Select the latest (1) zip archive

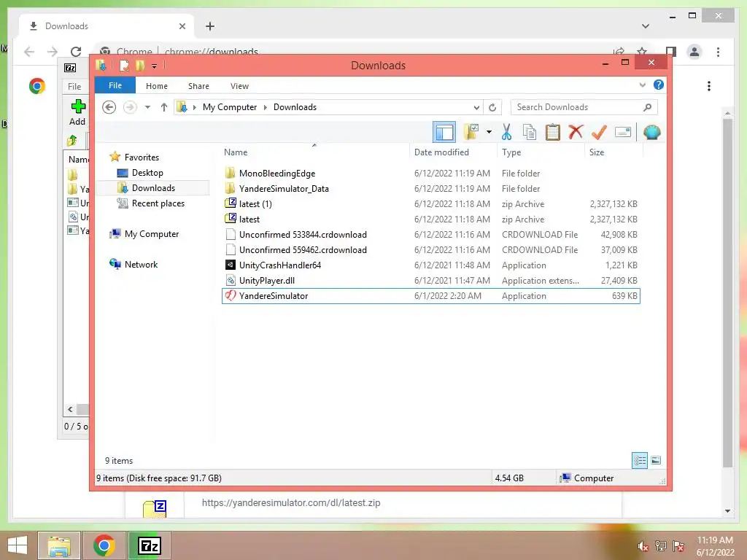point(430,204)
